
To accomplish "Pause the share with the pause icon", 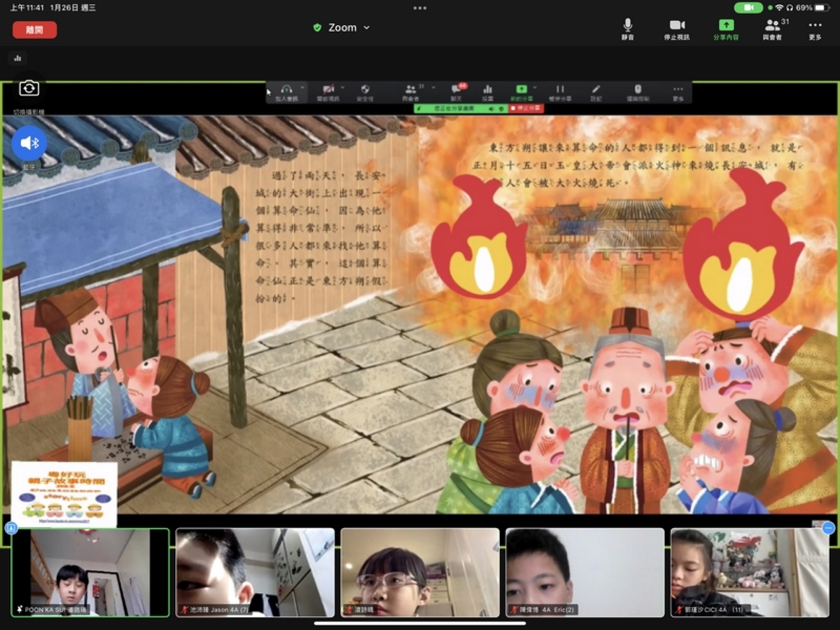I will tap(560, 93).
